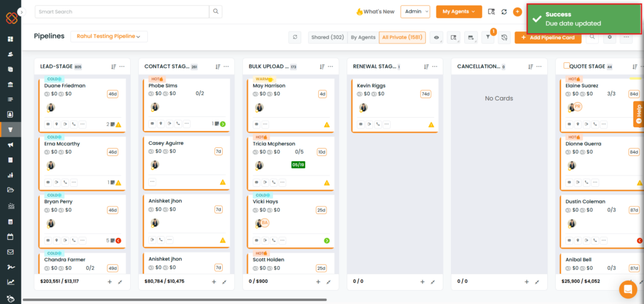Open the Rahul Testing Pipeline dropdown
This screenshot has height=304, width=644.
(109, 37)
